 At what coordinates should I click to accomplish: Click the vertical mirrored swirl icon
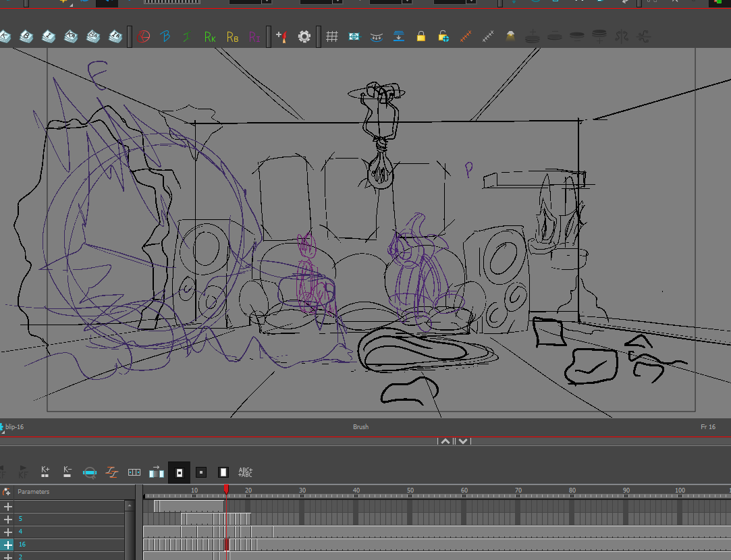point(622,36)
